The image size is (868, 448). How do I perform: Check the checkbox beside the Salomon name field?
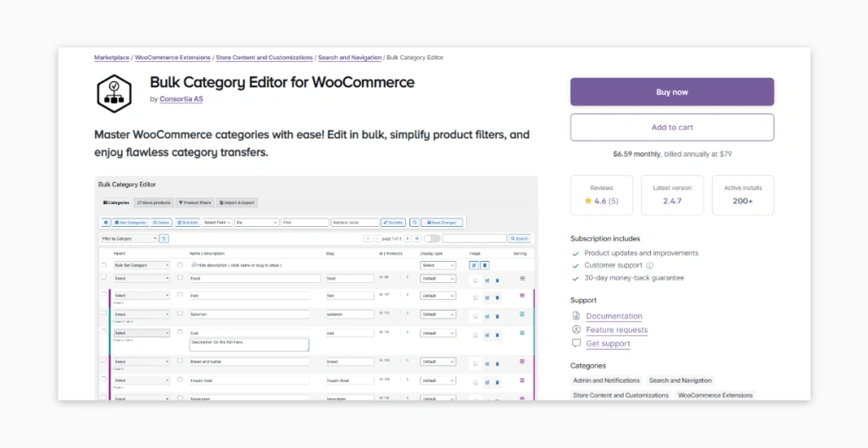pyautogui.click(x=180, y=313)
